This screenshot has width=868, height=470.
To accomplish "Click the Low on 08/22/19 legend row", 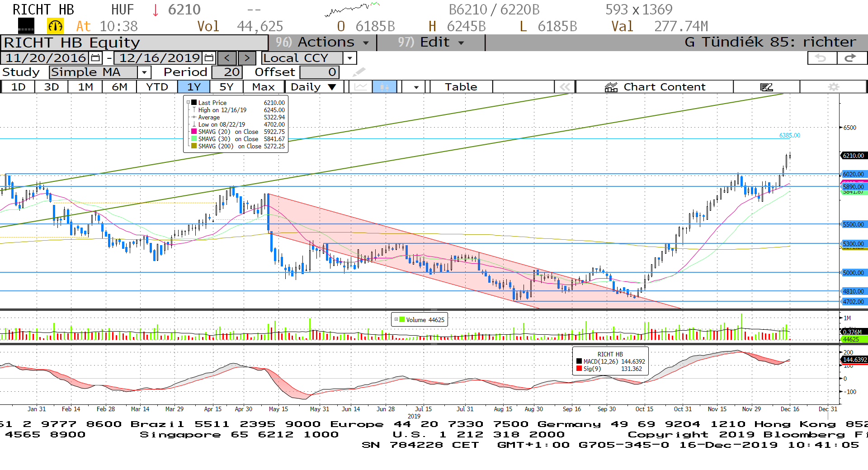I will pyautogui.click(x=238, y=124).
